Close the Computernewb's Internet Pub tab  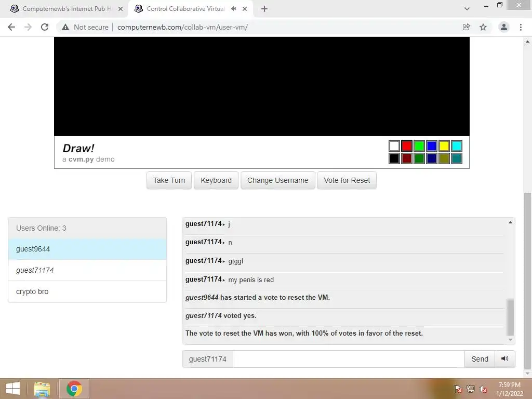[121, 9]
